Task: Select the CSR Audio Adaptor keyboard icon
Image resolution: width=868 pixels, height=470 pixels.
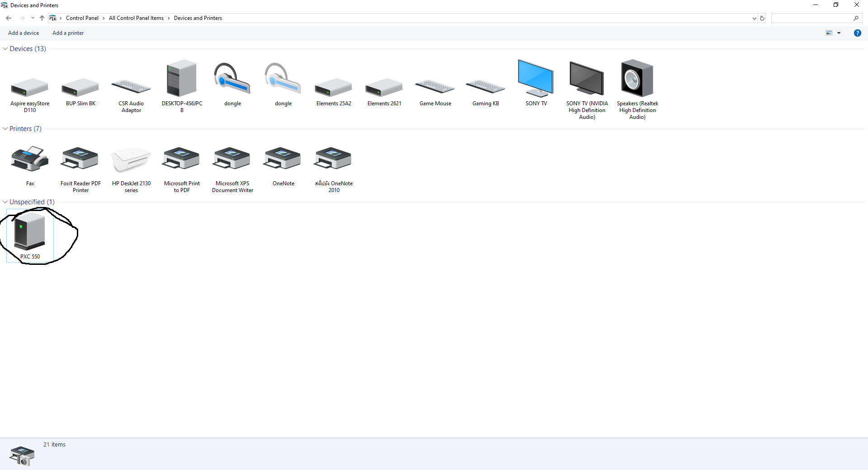Action: pyautogui.click(x=131, y=87)
